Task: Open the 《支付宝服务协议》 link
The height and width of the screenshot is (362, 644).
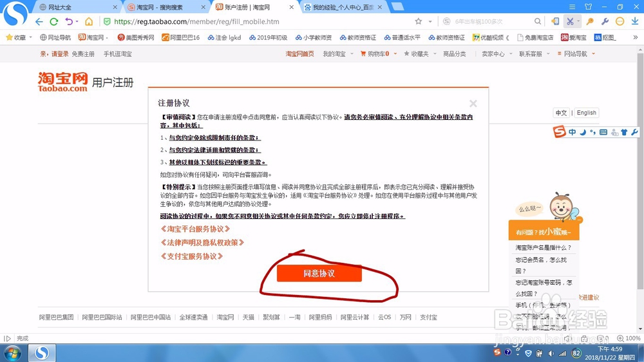Action: (x=192, y=256)
